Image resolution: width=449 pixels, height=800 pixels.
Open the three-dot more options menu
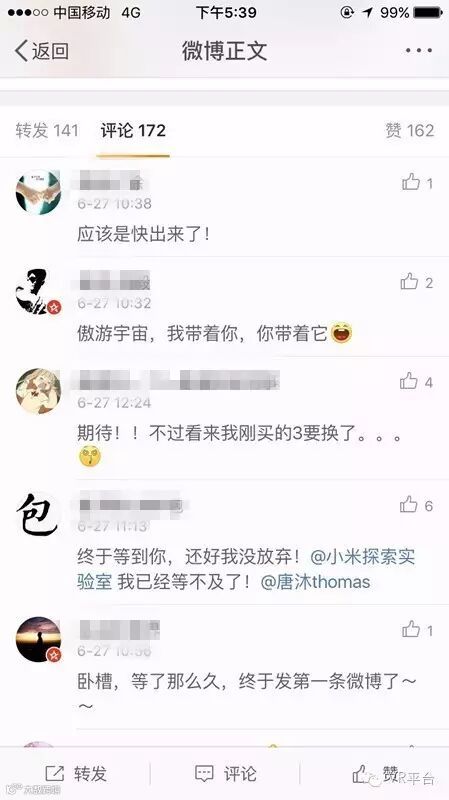(x=419, y=51)
